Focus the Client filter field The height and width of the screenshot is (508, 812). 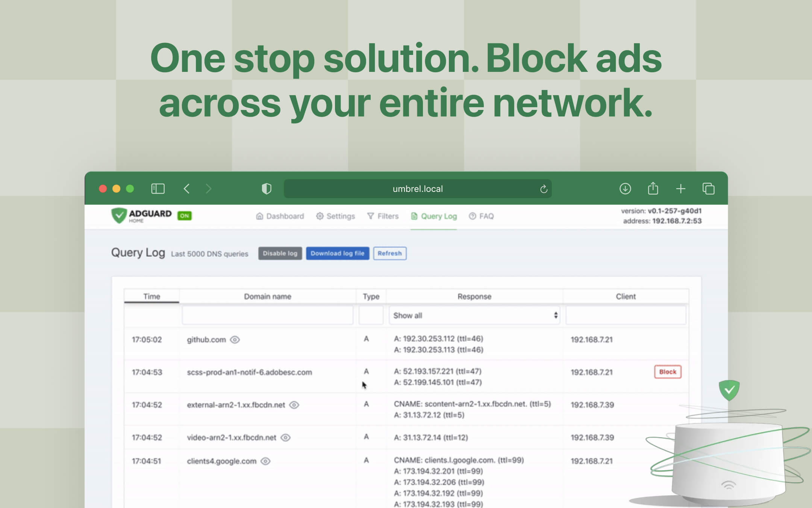tap(626, 315)
